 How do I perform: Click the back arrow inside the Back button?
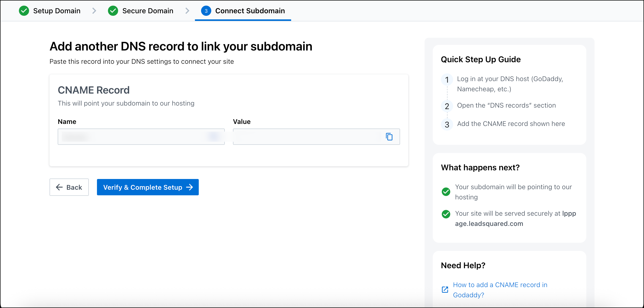tap(59, 187)
